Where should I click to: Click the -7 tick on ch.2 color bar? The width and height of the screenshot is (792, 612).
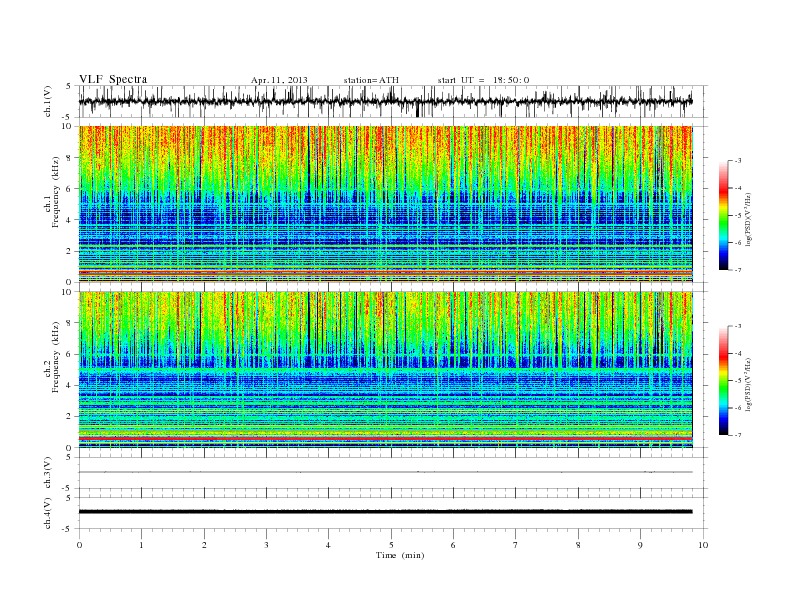coord(738,435)
